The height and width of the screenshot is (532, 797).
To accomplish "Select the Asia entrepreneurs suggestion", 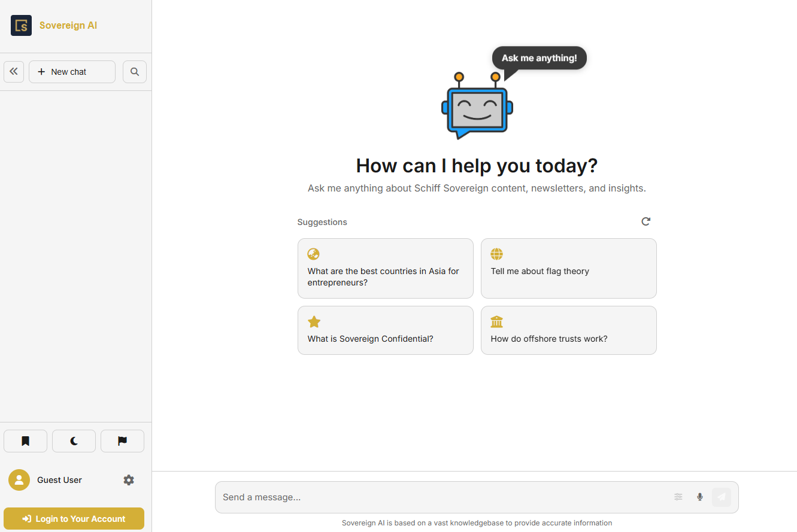I will click(x=385, y=268).
